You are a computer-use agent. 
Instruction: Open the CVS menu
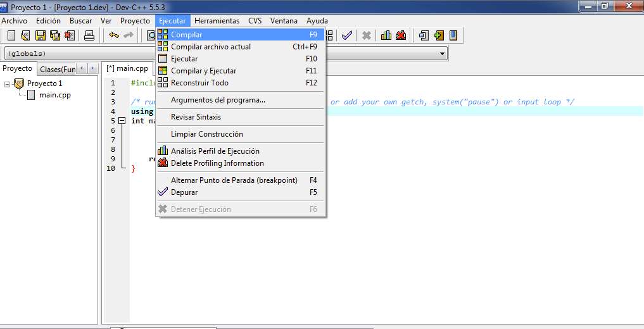tap(255, 20)
